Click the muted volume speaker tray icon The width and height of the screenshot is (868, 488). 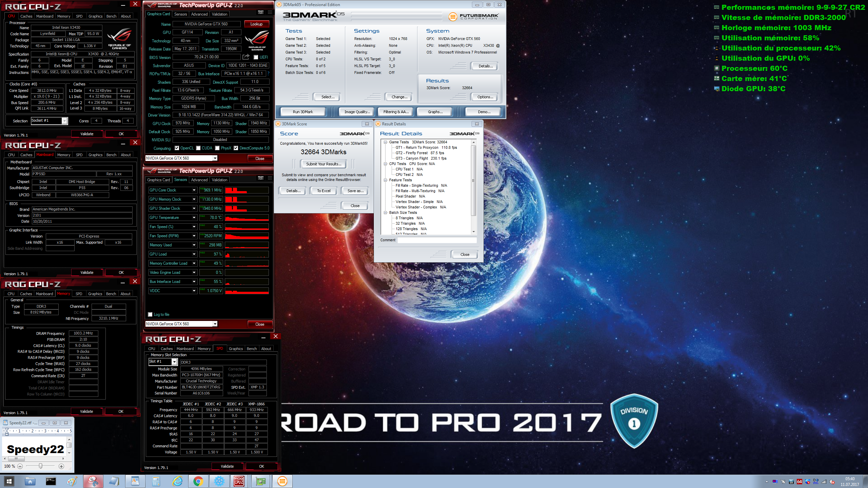click(x=832, y=482)
